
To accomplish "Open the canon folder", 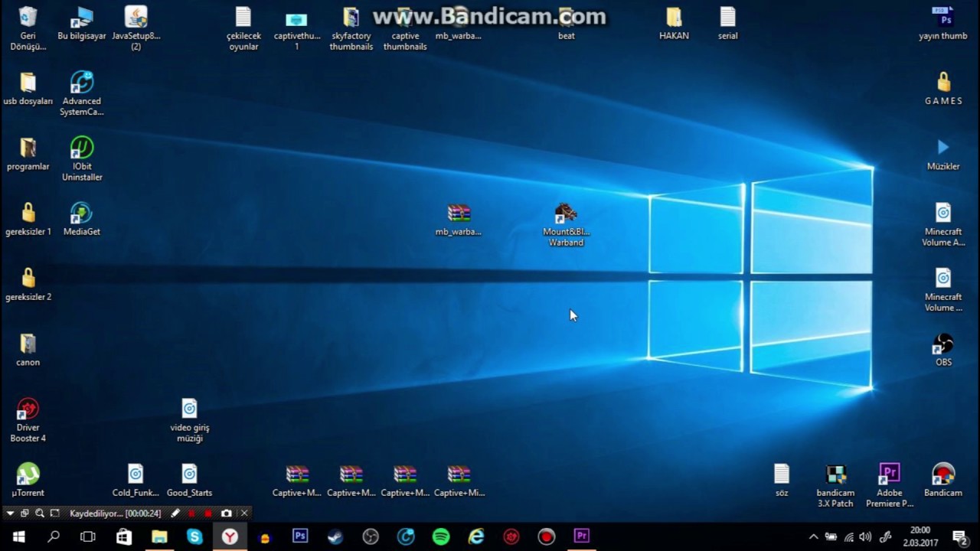I will pos(28,350).
